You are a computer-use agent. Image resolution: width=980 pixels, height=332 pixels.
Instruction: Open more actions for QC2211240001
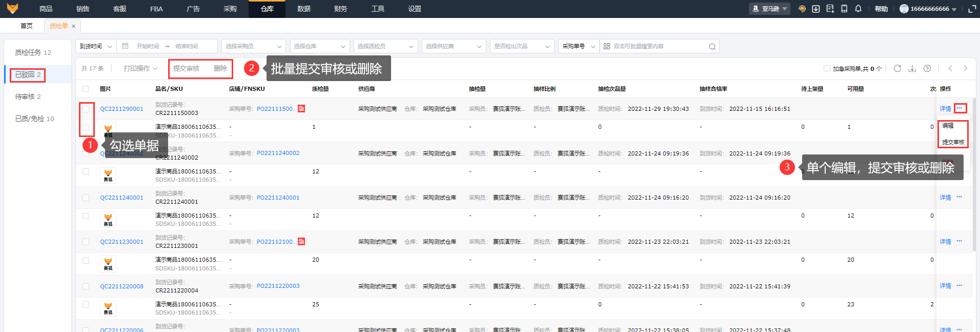[x=959, y=197]
